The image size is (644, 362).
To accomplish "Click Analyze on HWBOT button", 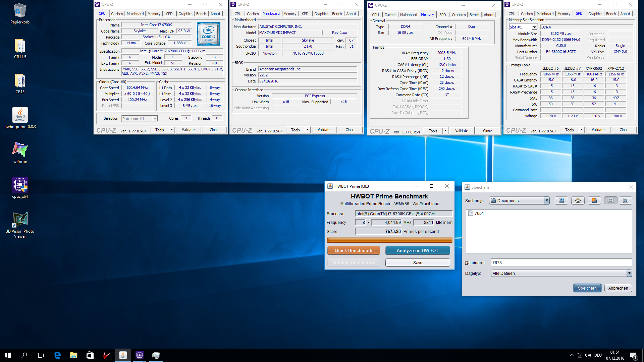I will pos(418,250).
